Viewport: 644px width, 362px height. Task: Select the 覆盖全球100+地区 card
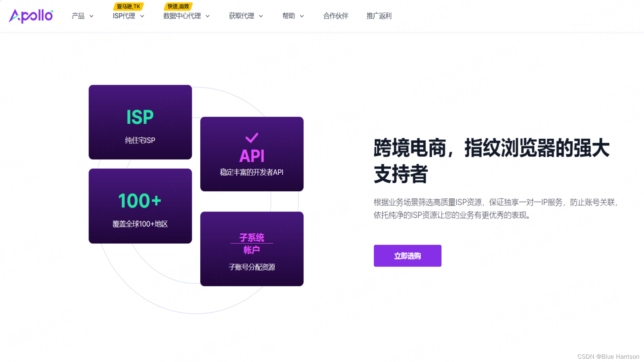pyautogui.click(x=140, y=224)
